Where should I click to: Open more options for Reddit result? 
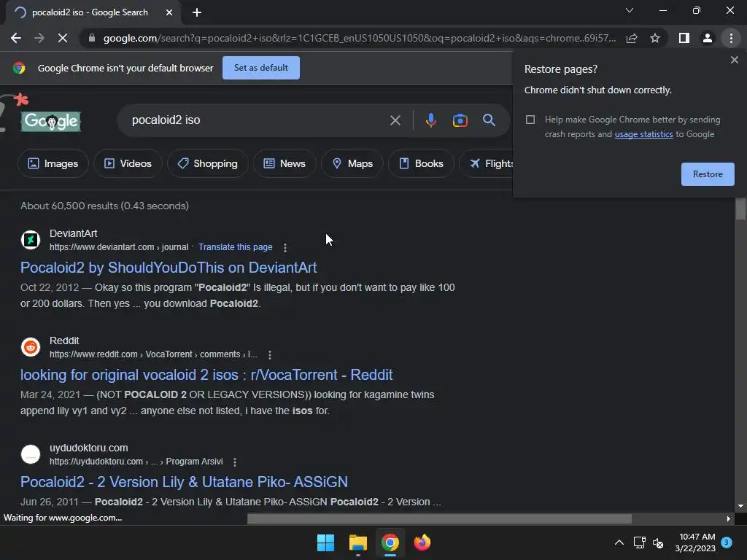pos(270,355)
